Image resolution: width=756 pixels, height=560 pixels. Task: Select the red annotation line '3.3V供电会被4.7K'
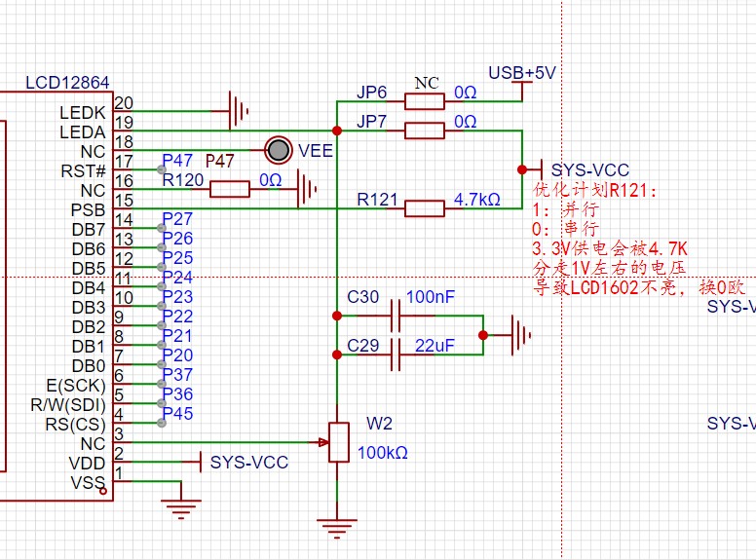point(610,248)
